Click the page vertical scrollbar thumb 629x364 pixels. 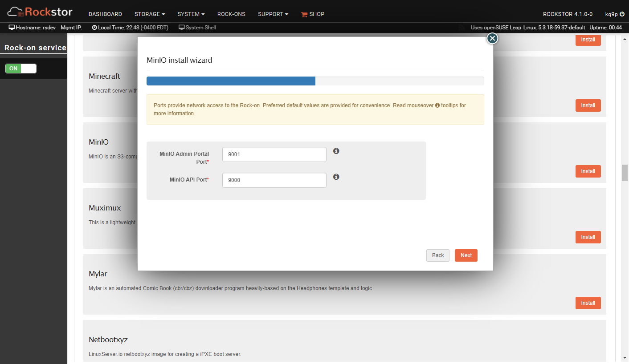coord(625,173)
